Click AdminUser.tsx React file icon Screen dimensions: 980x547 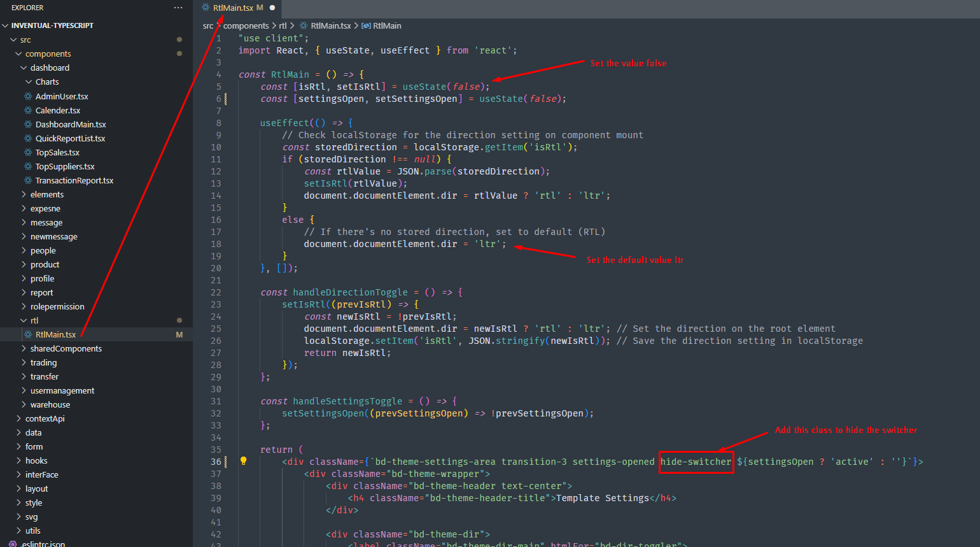(28, 96)
